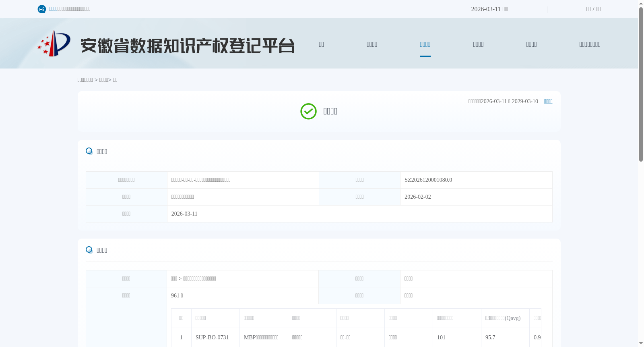Click the green checkmark status icon
The height and width of the screenshot is (347, 644).
308,111
